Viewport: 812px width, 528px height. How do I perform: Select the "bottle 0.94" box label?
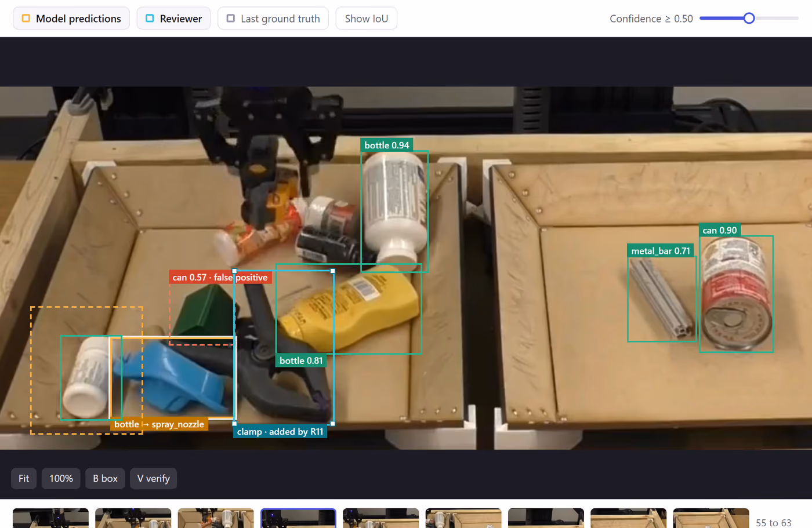click(387, 145)
